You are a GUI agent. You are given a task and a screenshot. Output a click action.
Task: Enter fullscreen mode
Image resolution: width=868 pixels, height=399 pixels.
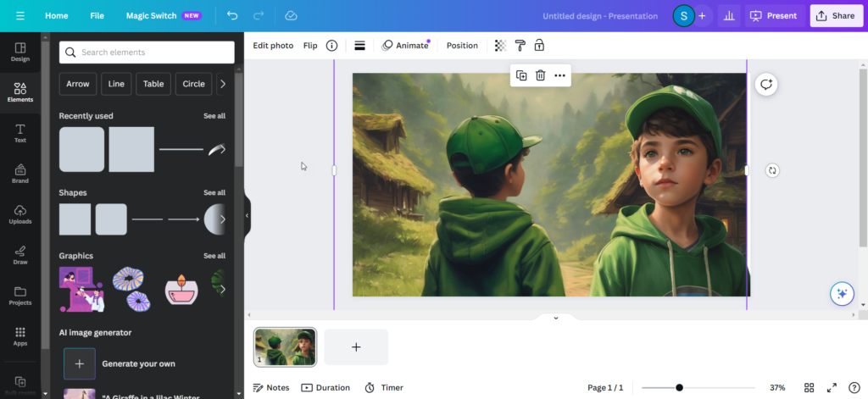[832, 387]
